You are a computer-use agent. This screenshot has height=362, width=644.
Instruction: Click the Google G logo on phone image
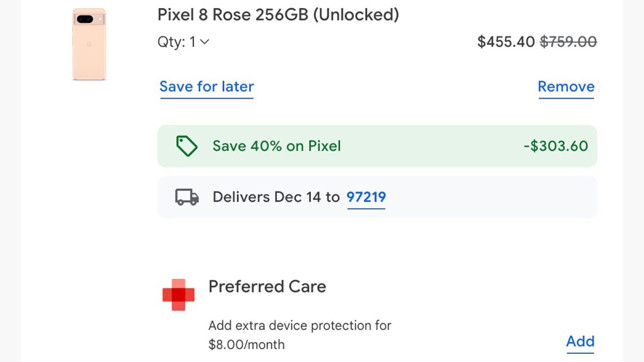[89, 45]
